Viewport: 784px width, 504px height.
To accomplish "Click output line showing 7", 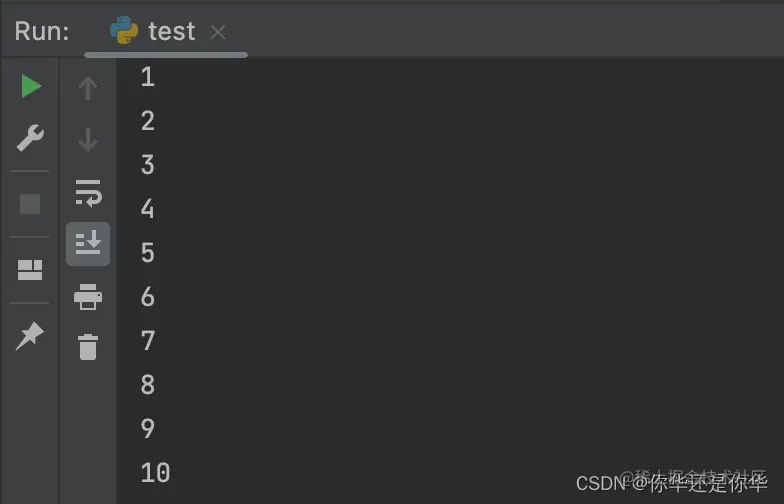I will coord(148,341).
